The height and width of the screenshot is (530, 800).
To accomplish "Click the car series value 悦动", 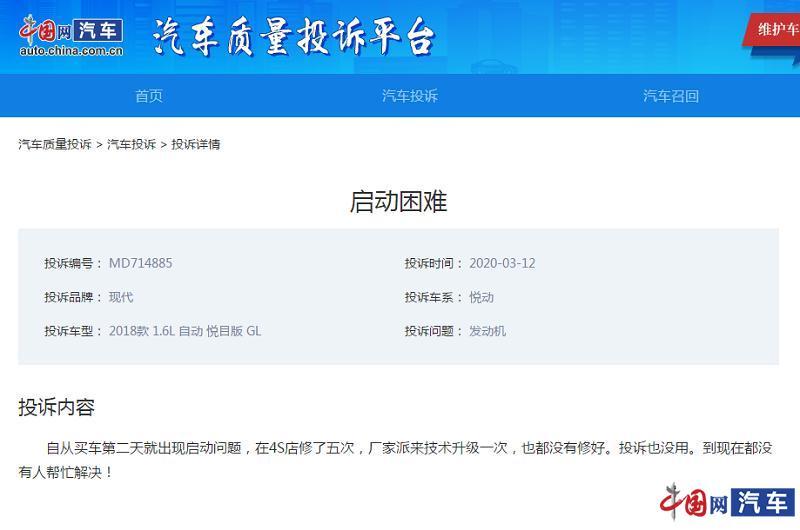I will point(482,297).
